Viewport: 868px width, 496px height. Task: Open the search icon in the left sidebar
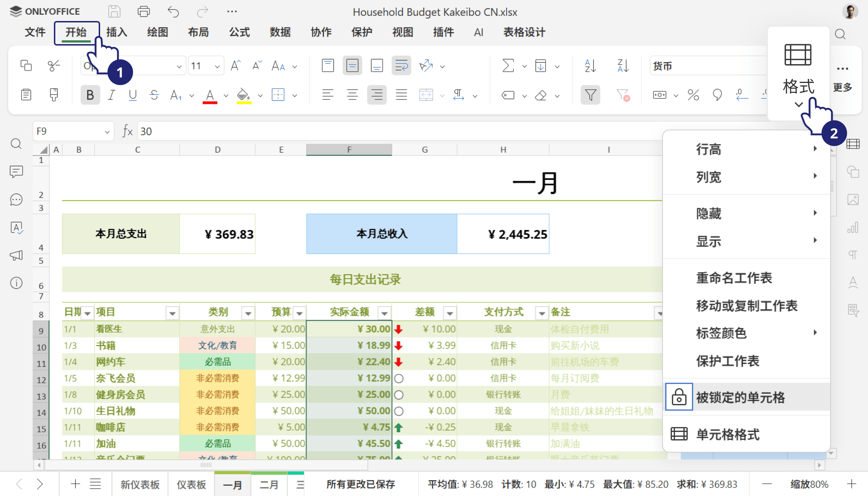(x=16, y=144)
